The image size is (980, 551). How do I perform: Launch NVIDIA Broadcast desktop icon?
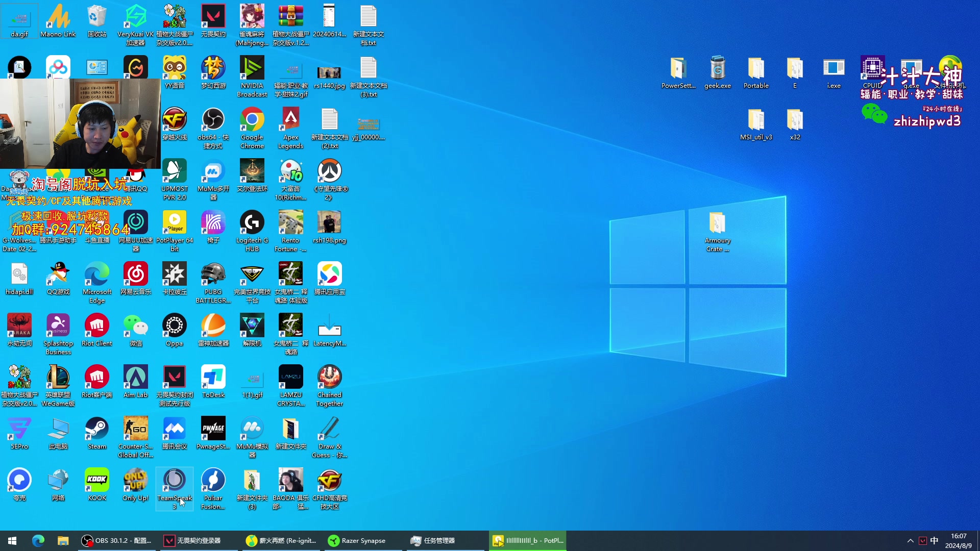[x=252, y=77]
